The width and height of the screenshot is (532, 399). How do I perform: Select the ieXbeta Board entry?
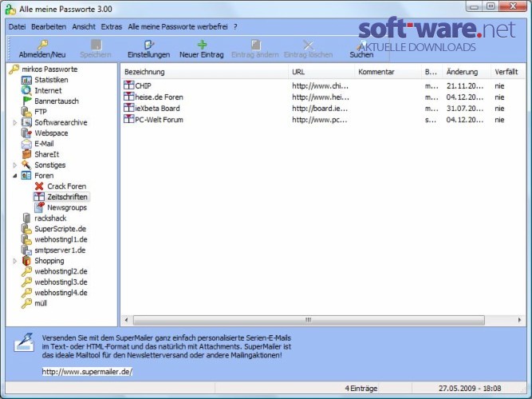323,109
